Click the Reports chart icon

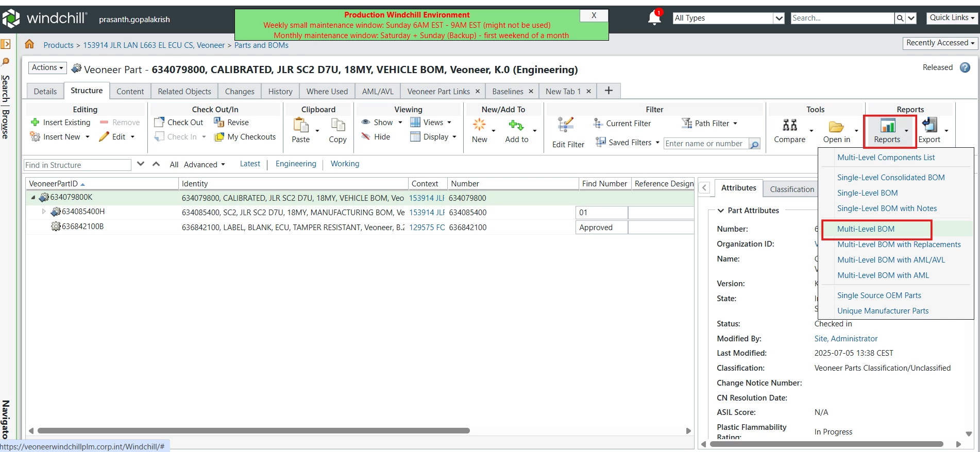[888, 125]
